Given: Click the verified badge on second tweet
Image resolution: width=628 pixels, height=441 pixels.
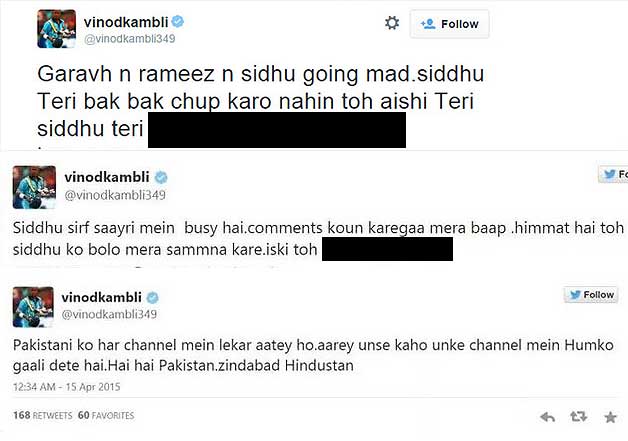Looking at the screenshot, I should [x=161, y=177].
